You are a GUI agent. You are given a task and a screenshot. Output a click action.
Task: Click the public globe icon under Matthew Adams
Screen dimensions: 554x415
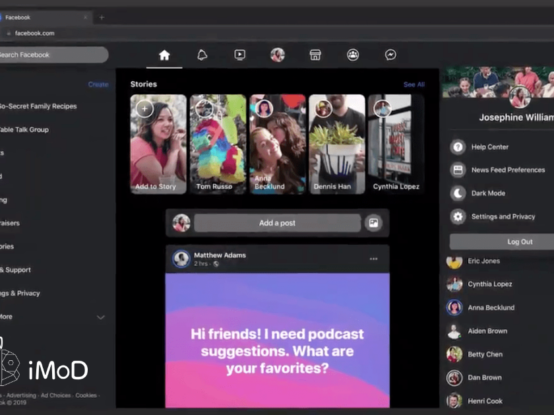click(216, 264)
